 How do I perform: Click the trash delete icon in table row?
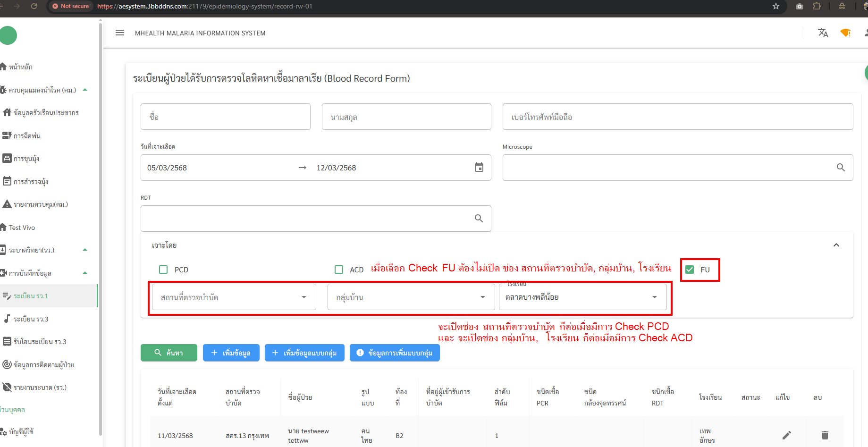tap(825, 435)
